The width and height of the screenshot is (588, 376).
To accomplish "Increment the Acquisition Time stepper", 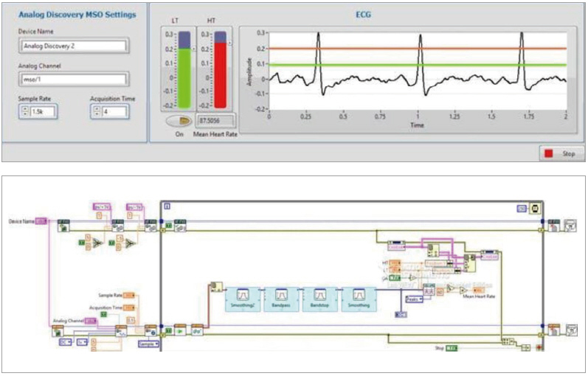I will click(96, 108).
